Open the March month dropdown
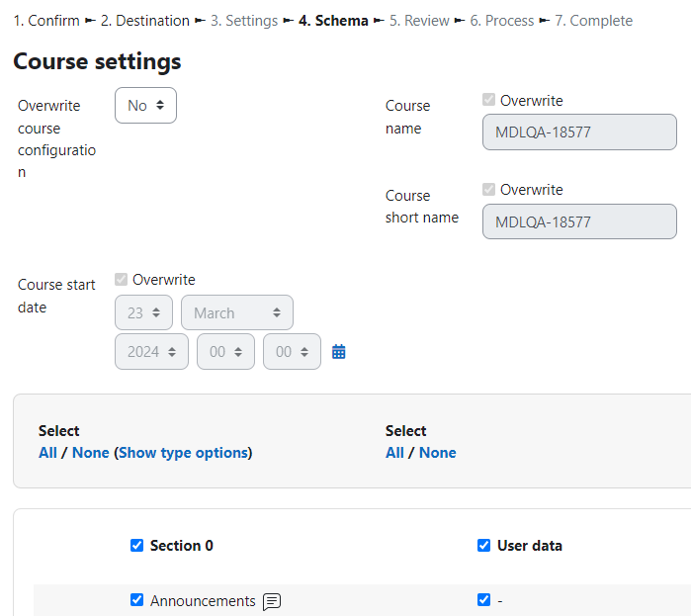The height and width of the screenshot is (616, 691). [x=237, y=312]
